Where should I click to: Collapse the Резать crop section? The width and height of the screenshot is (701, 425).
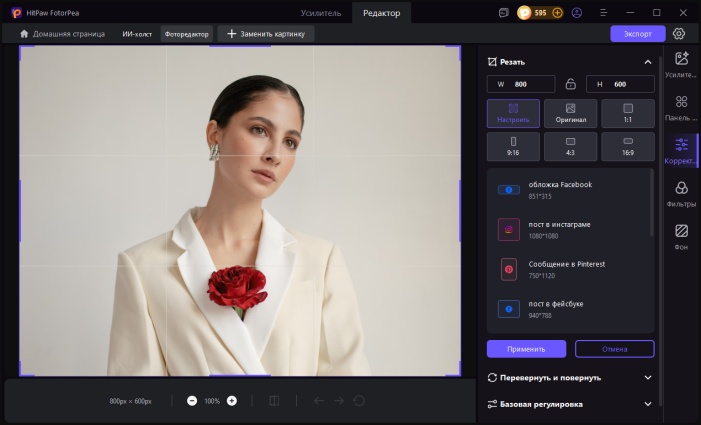[647, 62]
